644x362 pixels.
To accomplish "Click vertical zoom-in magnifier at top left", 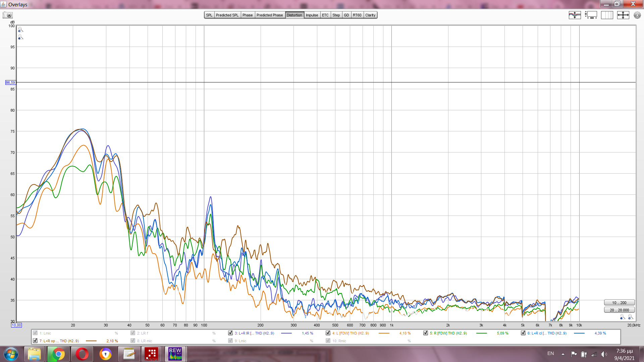I will click(x=20, y=30).
